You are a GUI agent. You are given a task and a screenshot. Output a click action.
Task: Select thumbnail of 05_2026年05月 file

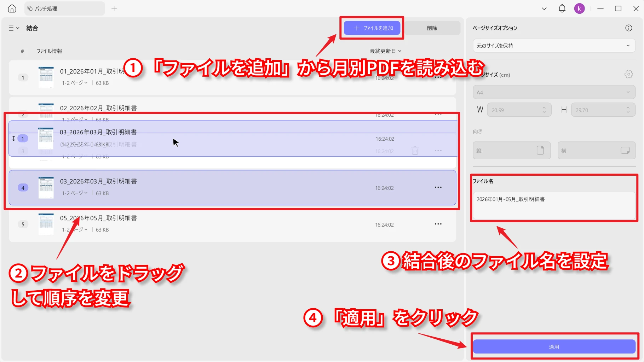[x=46, y=224]
